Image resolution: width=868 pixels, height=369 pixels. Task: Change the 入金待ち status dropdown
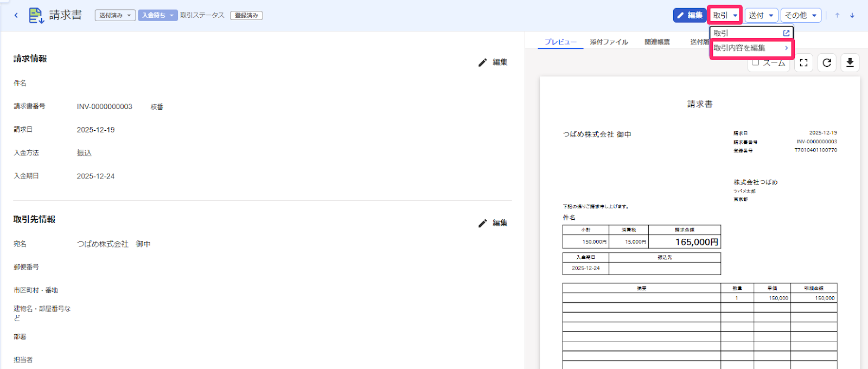[x=158, y=15]
